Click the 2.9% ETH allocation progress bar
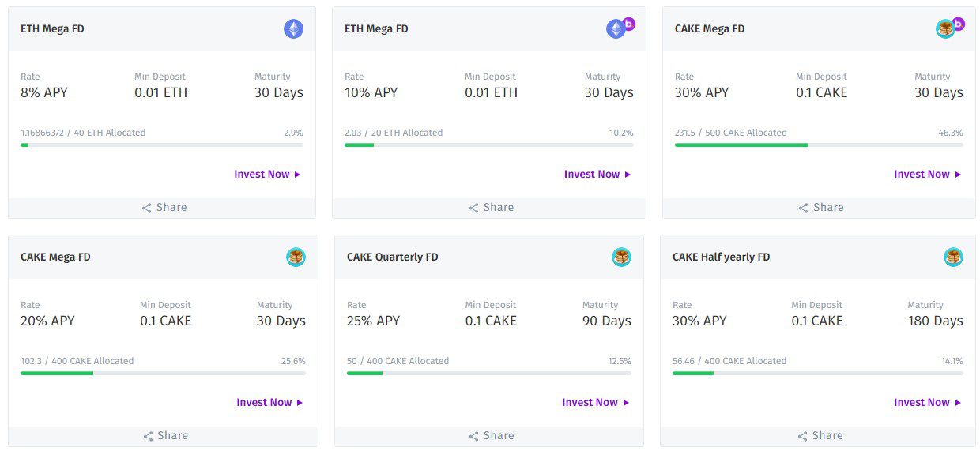The height and width of the screenshot is (451, 980). [162, 145]
